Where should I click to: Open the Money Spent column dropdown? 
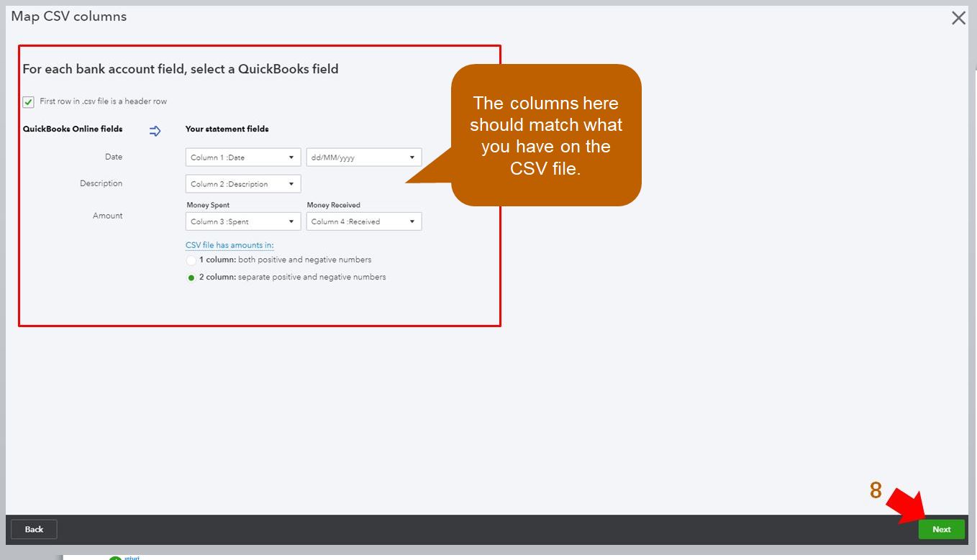click(243, 221)
